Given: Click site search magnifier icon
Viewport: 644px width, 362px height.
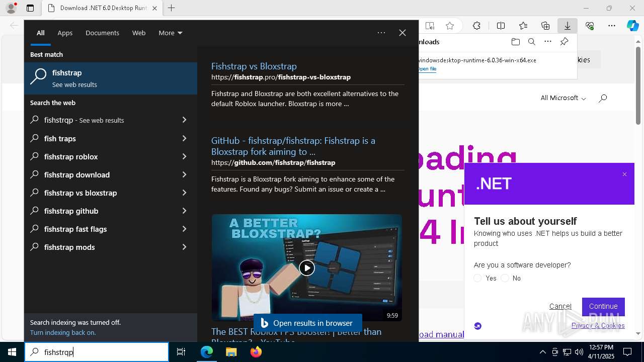Looking at the screenshot, I should coord(603,98).
